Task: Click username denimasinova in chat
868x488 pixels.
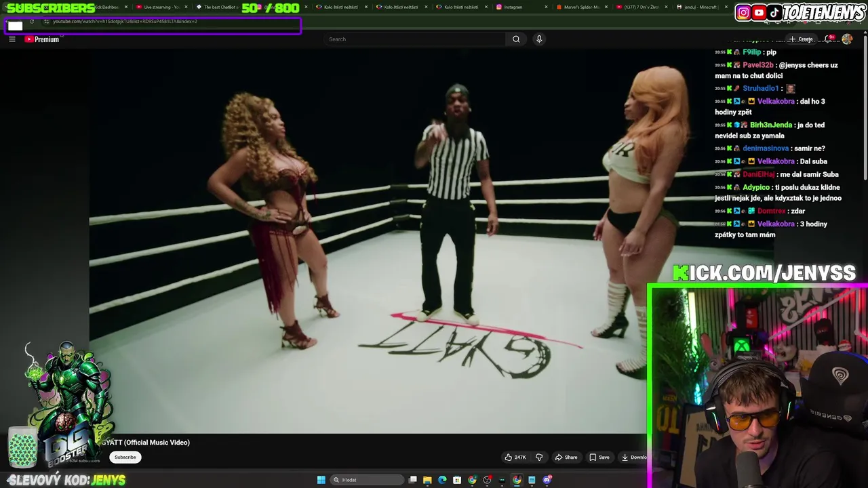Action: (x=766, y=148)
